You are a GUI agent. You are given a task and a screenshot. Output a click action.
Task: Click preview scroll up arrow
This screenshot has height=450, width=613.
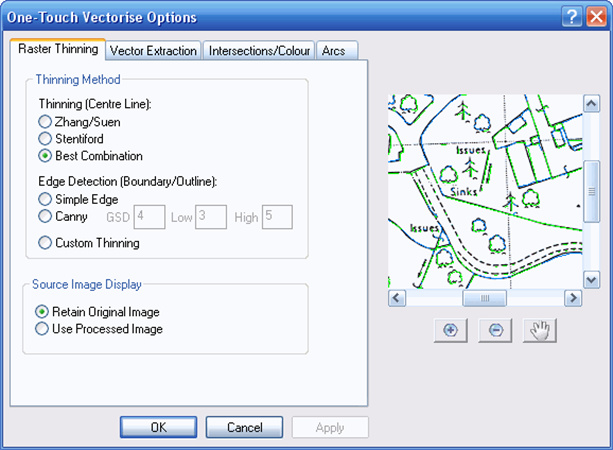(x=591, y=104)
